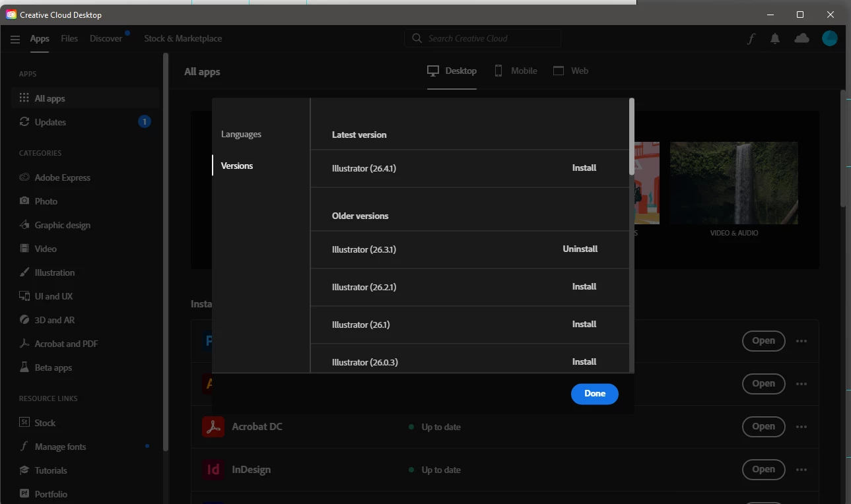Uninstall Illustrator (26.3.1)
This screenshot has width=851, height=504.
(580, 249)
